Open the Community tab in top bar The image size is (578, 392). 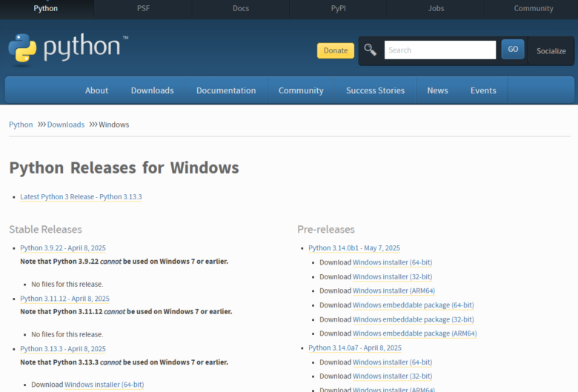(534, 8)
